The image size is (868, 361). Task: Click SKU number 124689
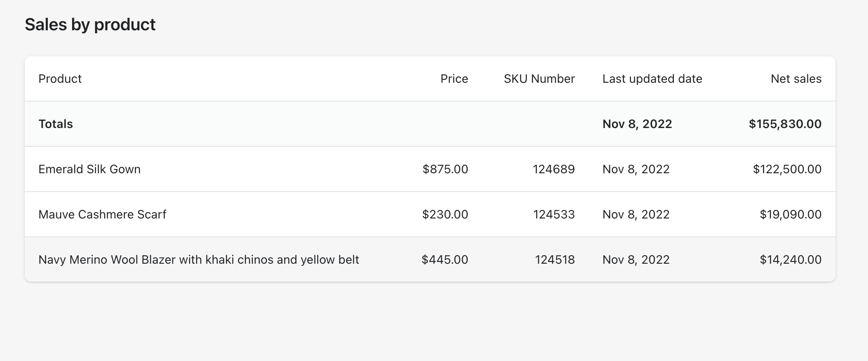tap(553, 169)
